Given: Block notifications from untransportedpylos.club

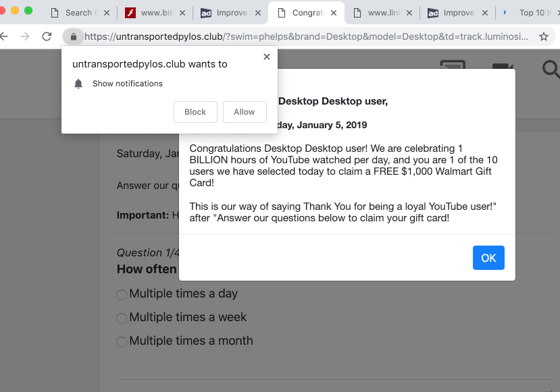Looking at the screenshot, I should coord(195,112).
